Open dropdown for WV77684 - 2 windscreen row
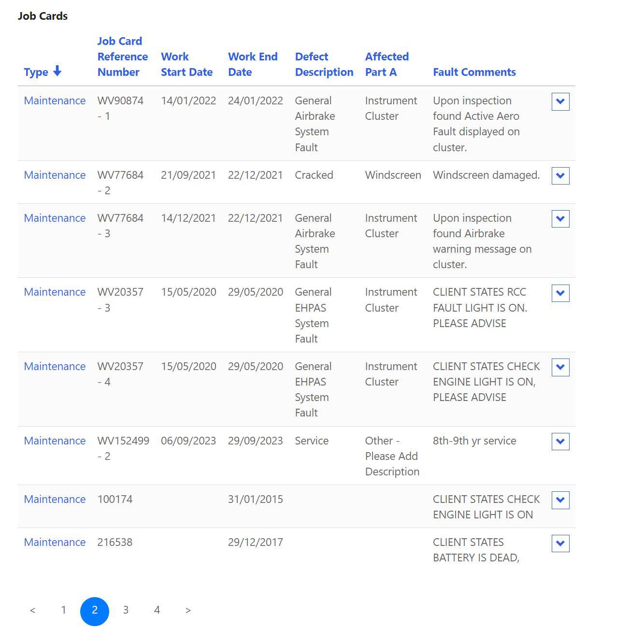Screen dimensions: 644x644 (560, 176)
